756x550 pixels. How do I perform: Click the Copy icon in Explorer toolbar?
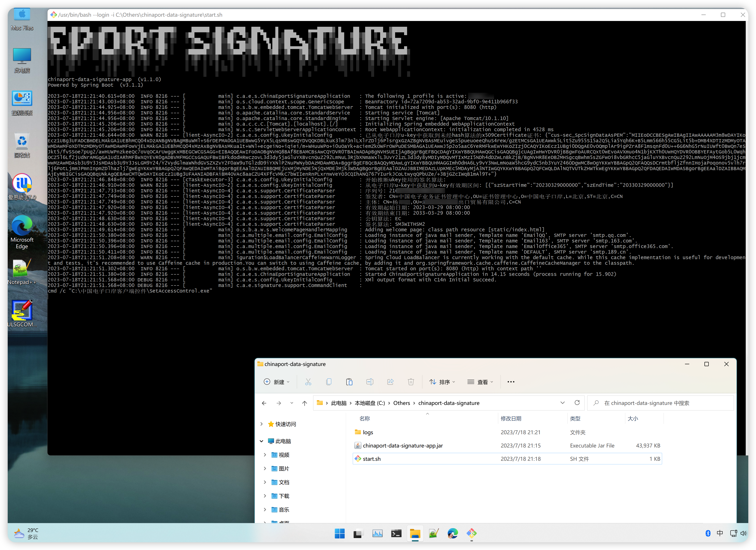pos(329,382)
